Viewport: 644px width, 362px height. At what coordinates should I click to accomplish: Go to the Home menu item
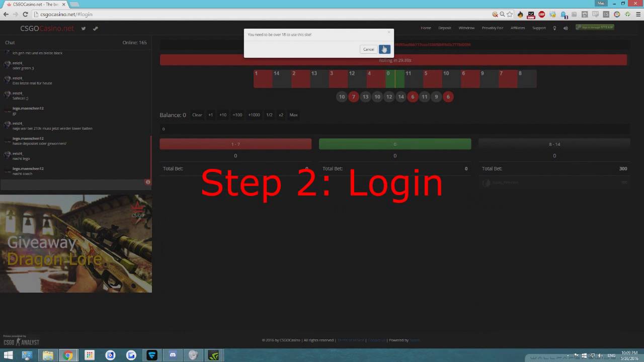[426, 28]
